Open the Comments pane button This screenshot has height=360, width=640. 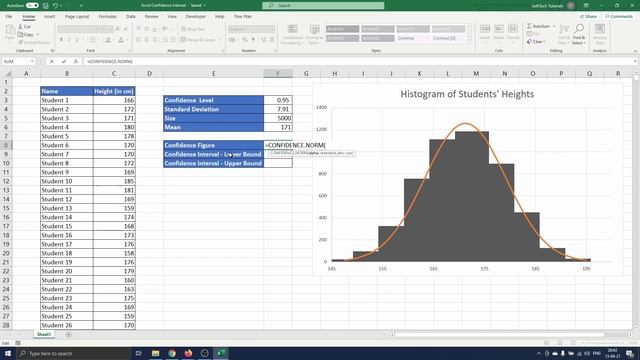(619, 16)
